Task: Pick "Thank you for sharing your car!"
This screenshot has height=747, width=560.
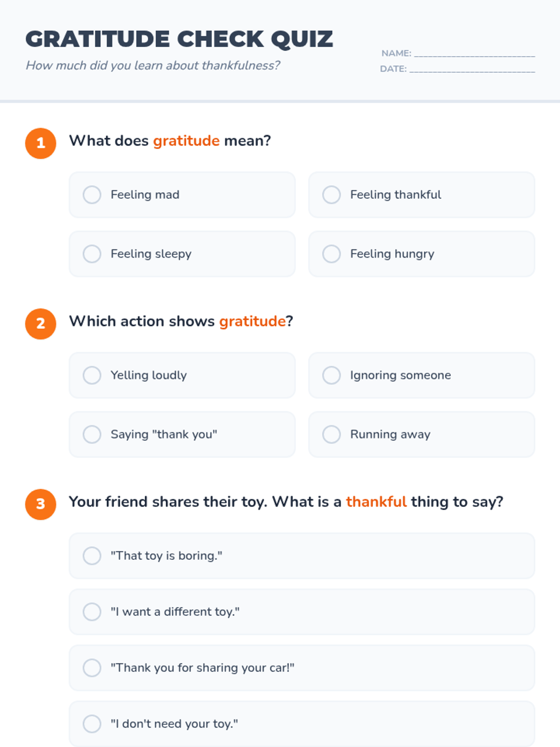Action: coord(302,668)
